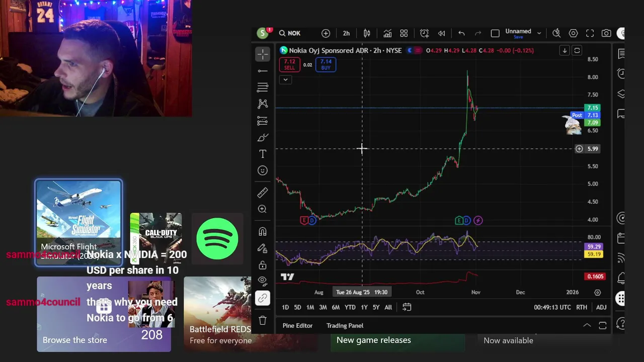Image resolution: width=644 pixels, height=362 pixels.
Task: Select the 3M time range
Action: point(323,307)
